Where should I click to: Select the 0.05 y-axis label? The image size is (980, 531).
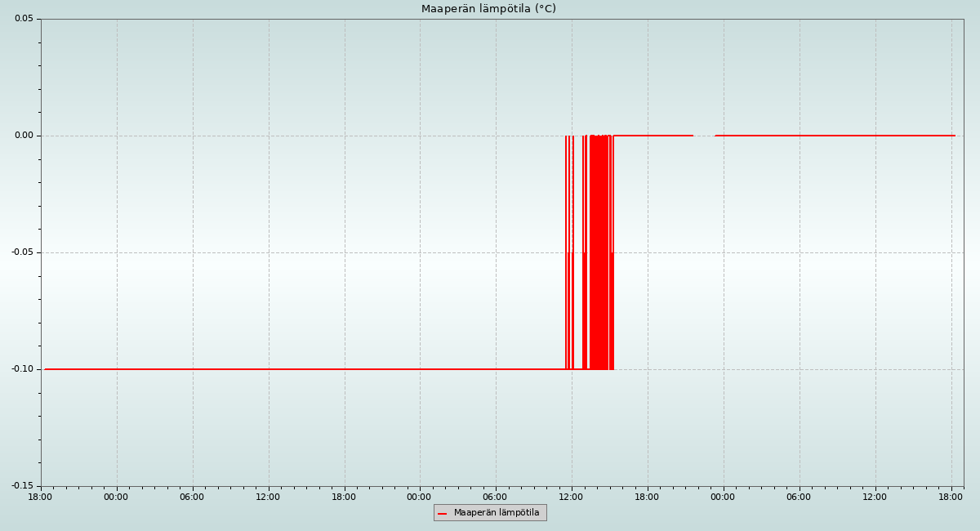(x=24, y=19)
